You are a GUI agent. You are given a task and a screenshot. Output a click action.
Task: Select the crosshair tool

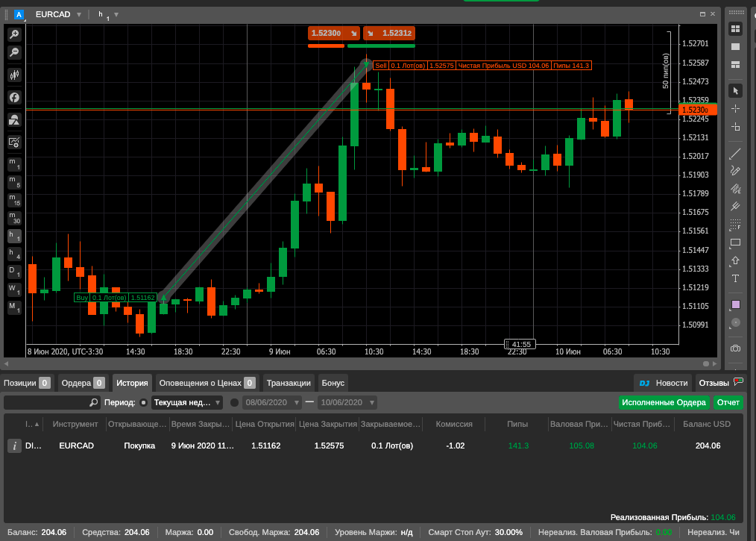click(735, 109)
